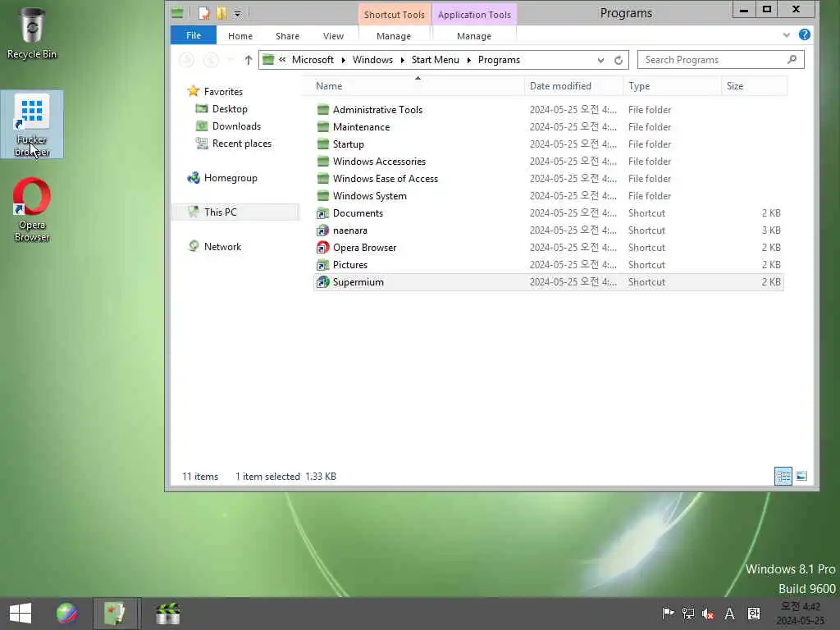Select Recent places under Favorites
Viewport: 840px width, 630px height.
click(x=242, y=144)
